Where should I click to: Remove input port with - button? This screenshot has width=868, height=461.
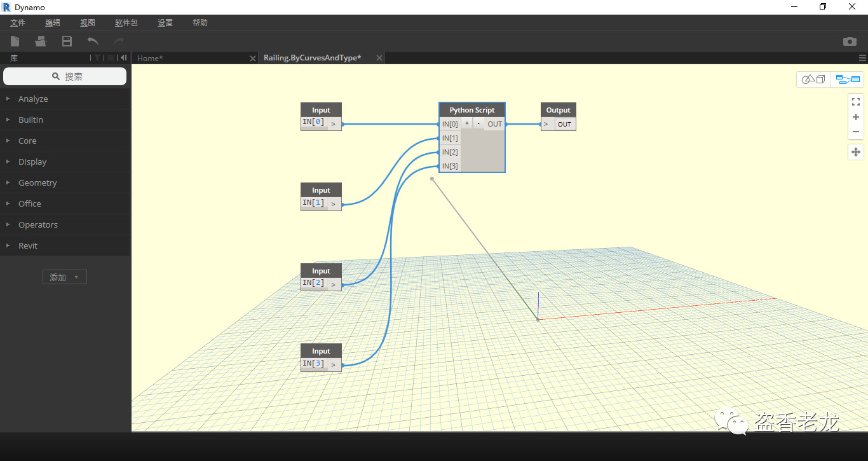[478, 123]
